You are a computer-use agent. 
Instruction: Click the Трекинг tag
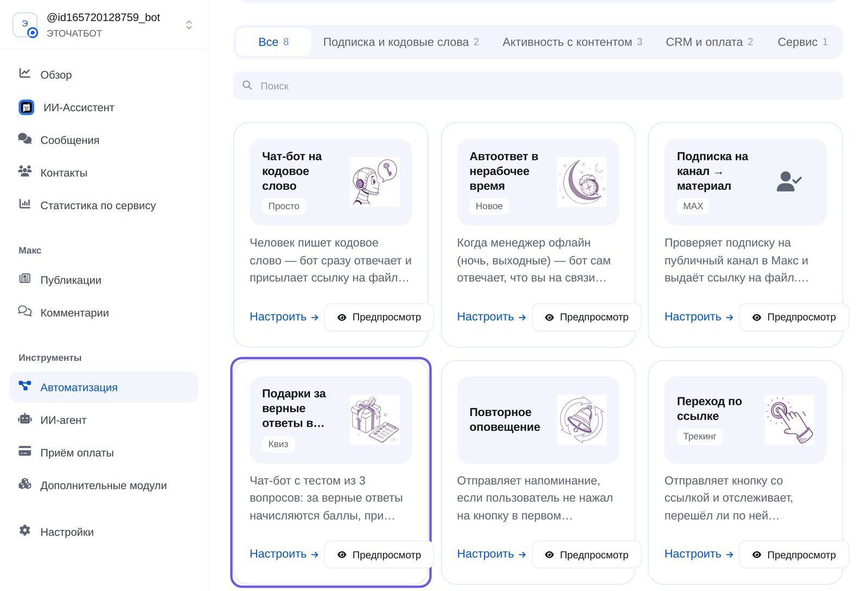[699, 436]
